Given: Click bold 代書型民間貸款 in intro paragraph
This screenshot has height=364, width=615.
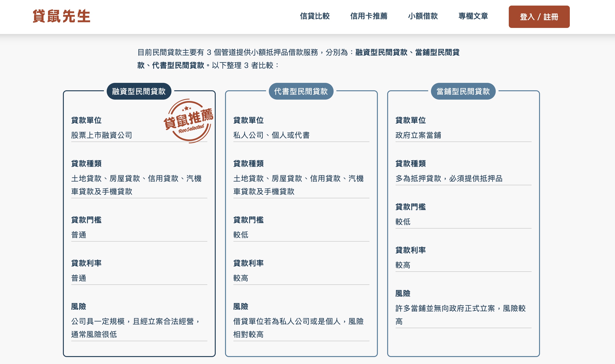Looking at the screenshot, I should click(178, 65).
